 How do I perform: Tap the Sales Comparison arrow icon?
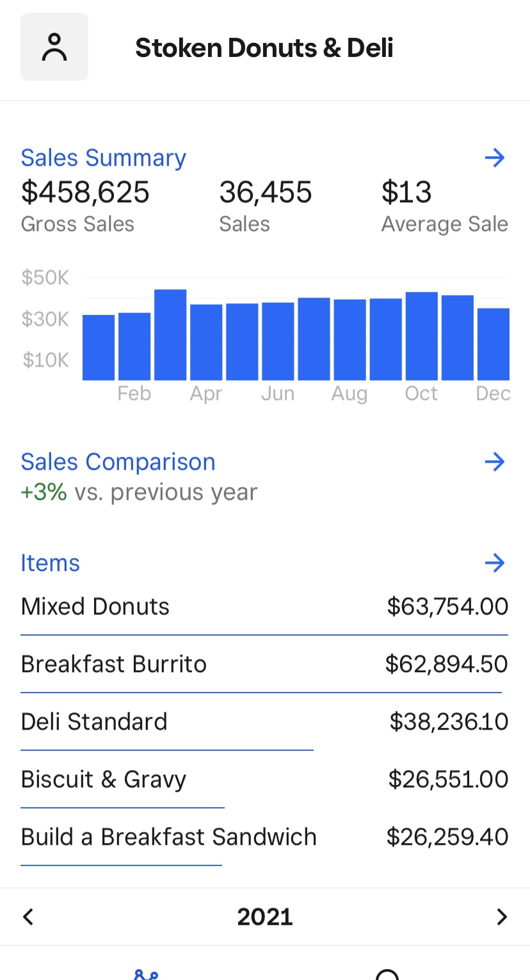pyautogui.click(x=495, y=462)
